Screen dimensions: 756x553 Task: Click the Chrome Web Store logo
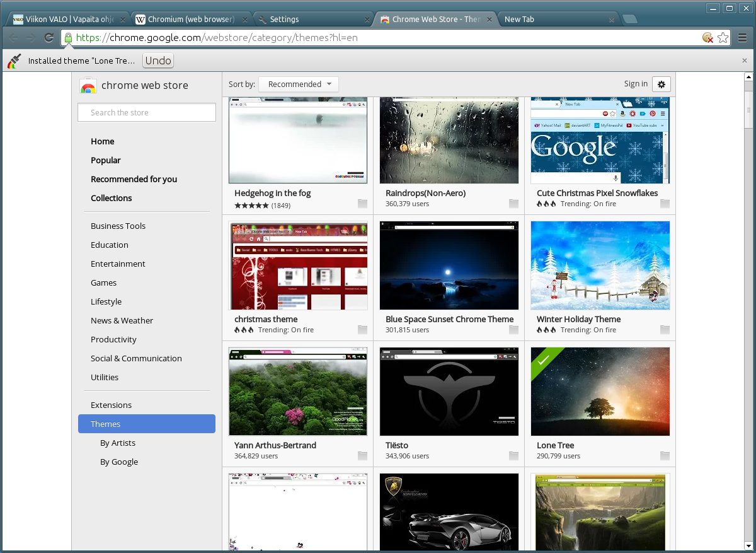click(88, 86)
